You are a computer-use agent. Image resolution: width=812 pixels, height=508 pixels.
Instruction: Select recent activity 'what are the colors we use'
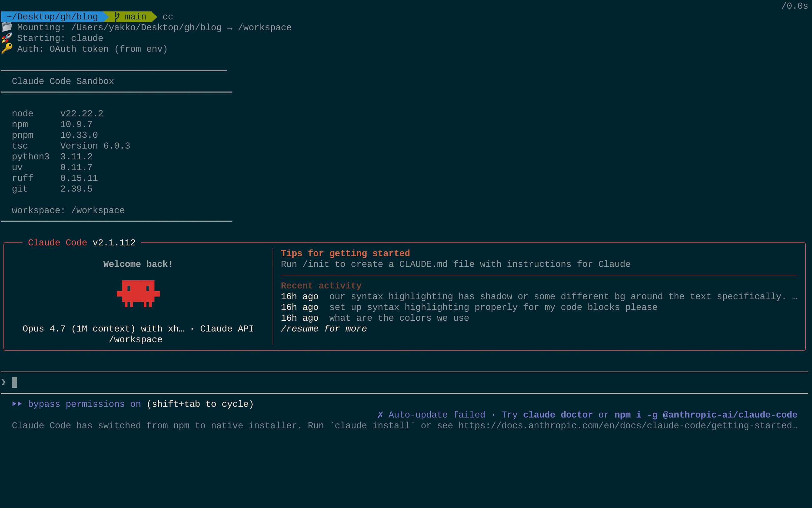click(x=375, y=318)
